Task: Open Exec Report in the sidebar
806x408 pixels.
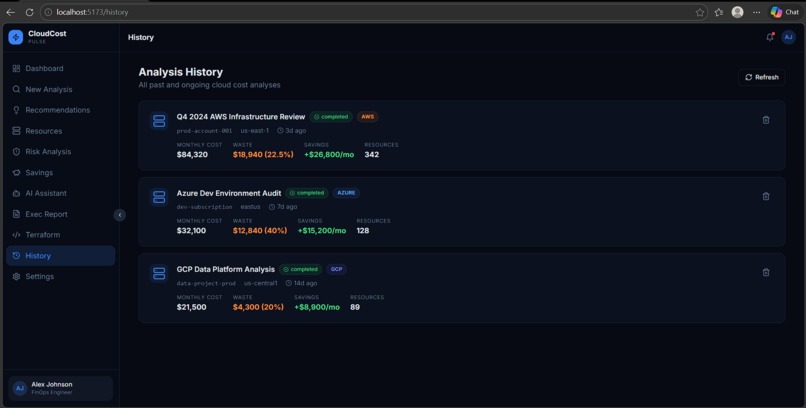Action: [61, 214]
